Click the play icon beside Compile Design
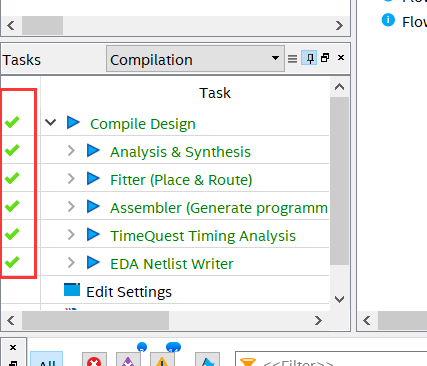427x366 pixels. click(73, 122)
